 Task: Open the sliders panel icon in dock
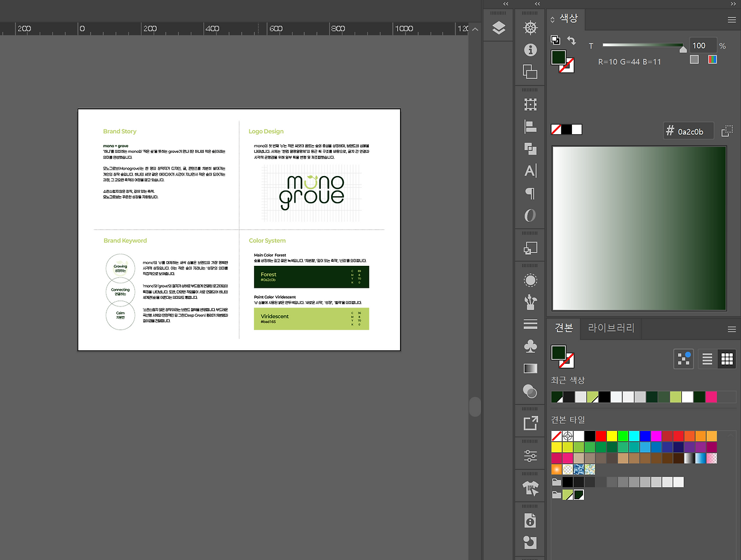click(x=530, y=456)
